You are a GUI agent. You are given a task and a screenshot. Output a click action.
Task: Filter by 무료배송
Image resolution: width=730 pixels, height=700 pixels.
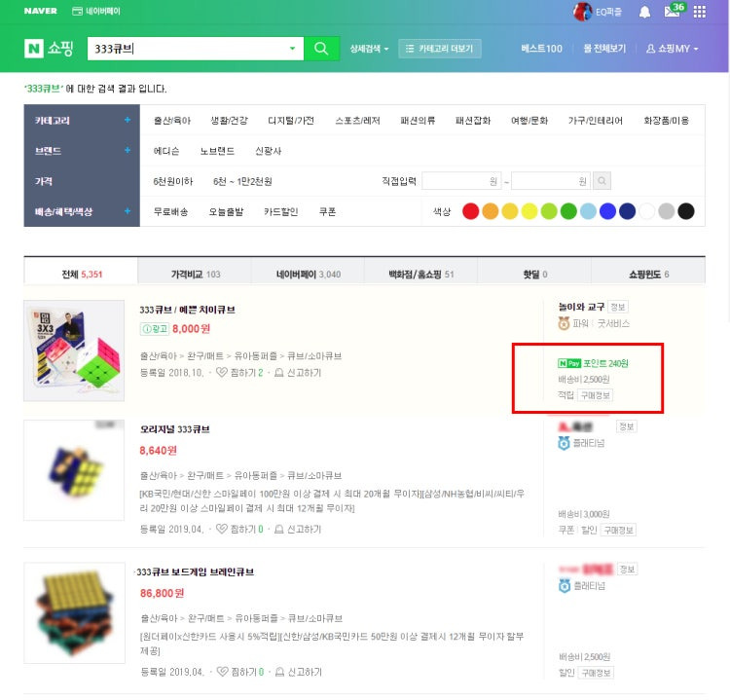tap(171, 212)
